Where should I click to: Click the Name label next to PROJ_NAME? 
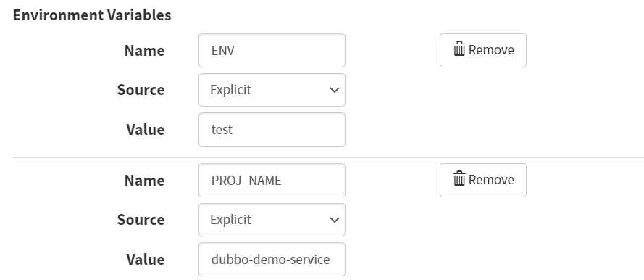pyautogui.click(x=145, y=181)
